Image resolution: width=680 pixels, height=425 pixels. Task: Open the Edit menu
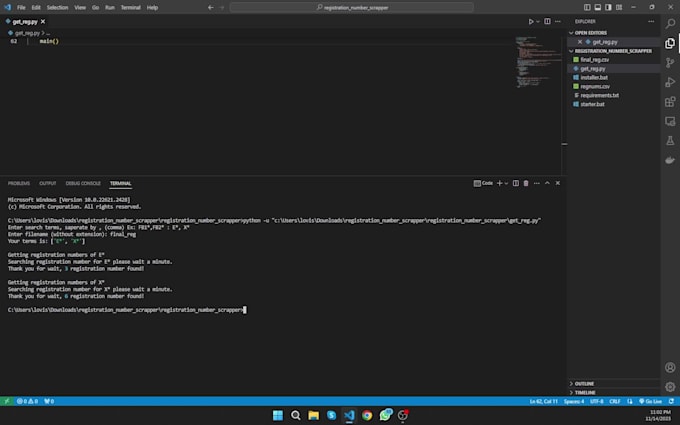tap(36, 7)
